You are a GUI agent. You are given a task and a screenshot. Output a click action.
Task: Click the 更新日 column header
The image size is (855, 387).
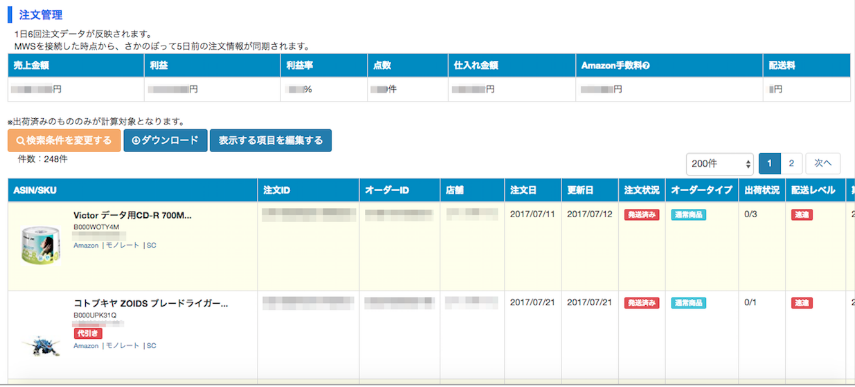[589, 190]
